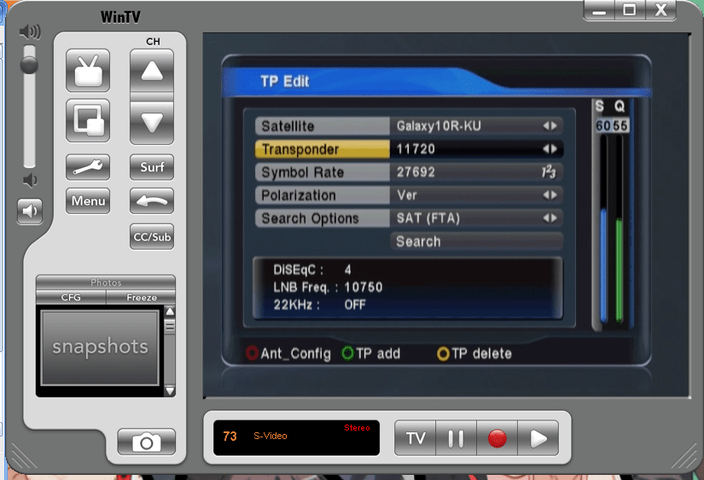
Task: Click the snapshots scrollbar thumb
Action: pos(170,326)
